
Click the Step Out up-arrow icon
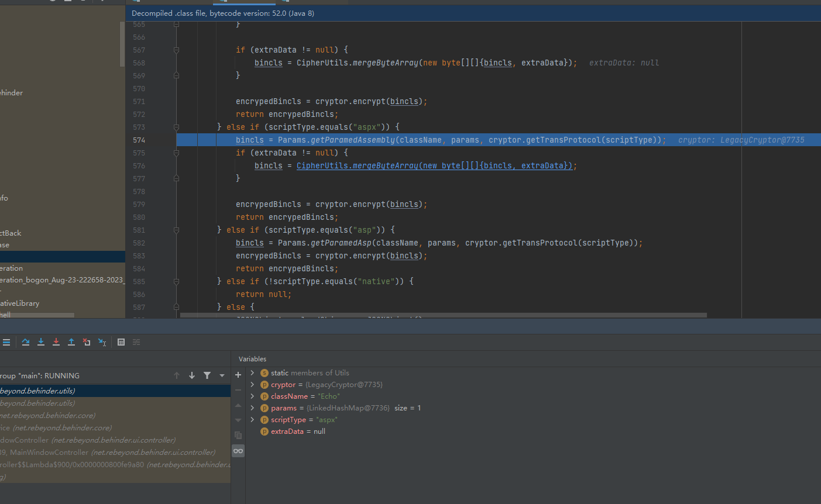71,342
